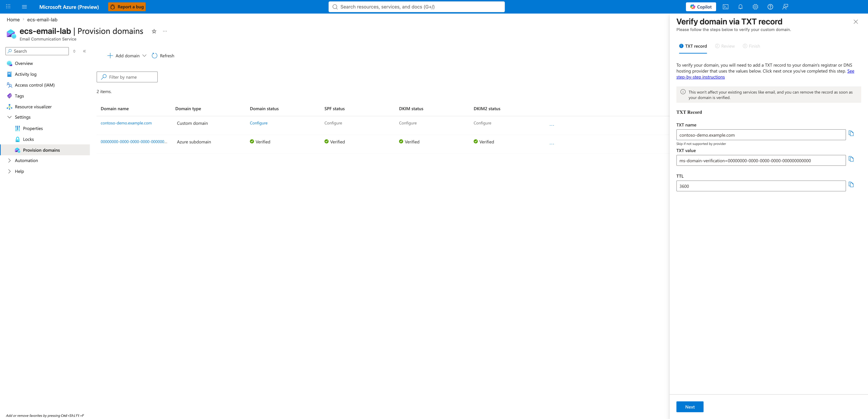Viewport: 868px width, 419px height.
Task: Select the TXT record step tab
Action: click(x=693, y=46)
